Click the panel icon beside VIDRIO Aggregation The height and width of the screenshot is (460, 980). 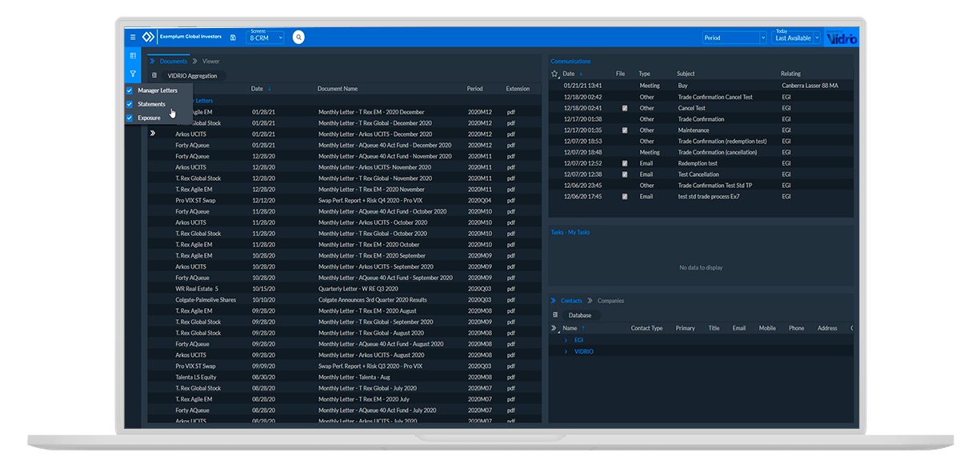pos(154,75)
